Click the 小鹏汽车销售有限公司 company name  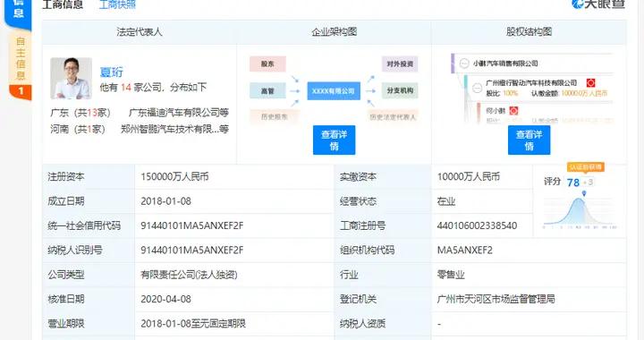[505, 64]
